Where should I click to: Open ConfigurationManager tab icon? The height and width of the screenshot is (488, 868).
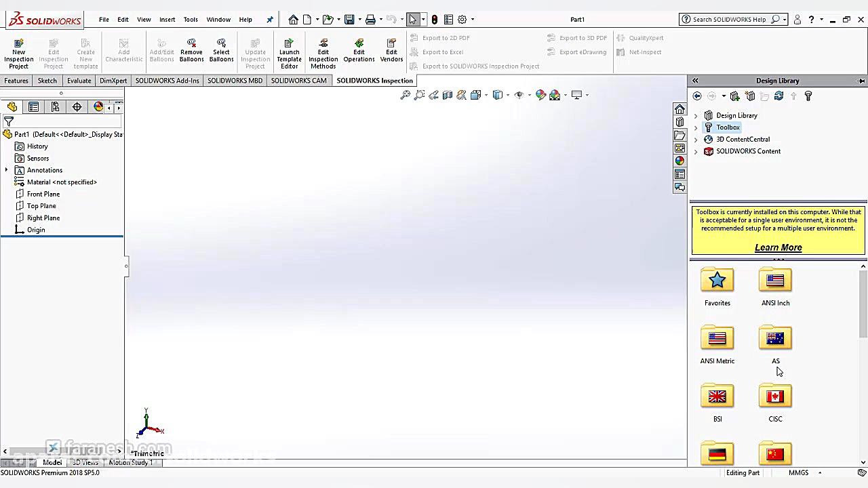point(55,107)
